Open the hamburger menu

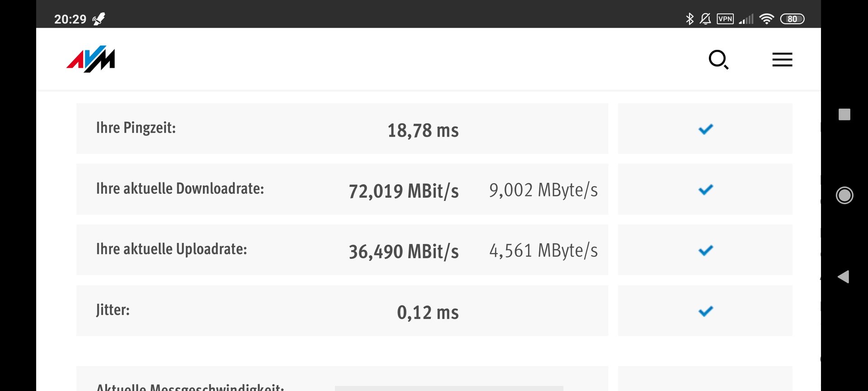click(x=782, y=60)
